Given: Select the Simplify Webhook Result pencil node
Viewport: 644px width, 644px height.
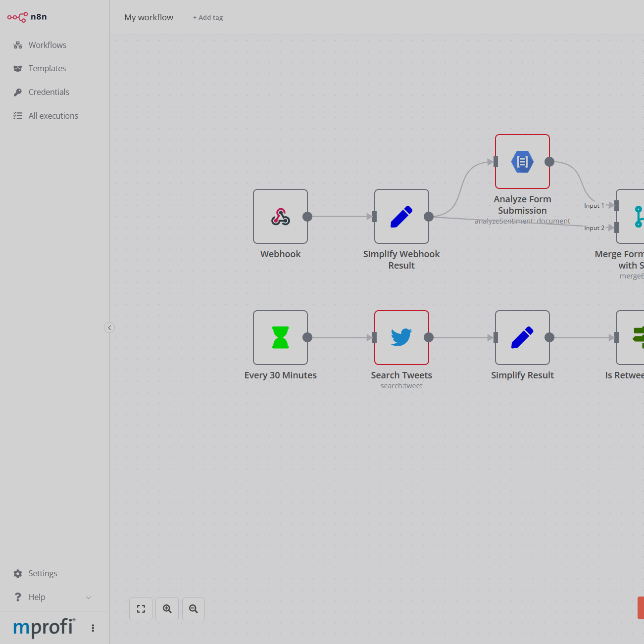Looking at the screenshot, I should tap(401, 217).
